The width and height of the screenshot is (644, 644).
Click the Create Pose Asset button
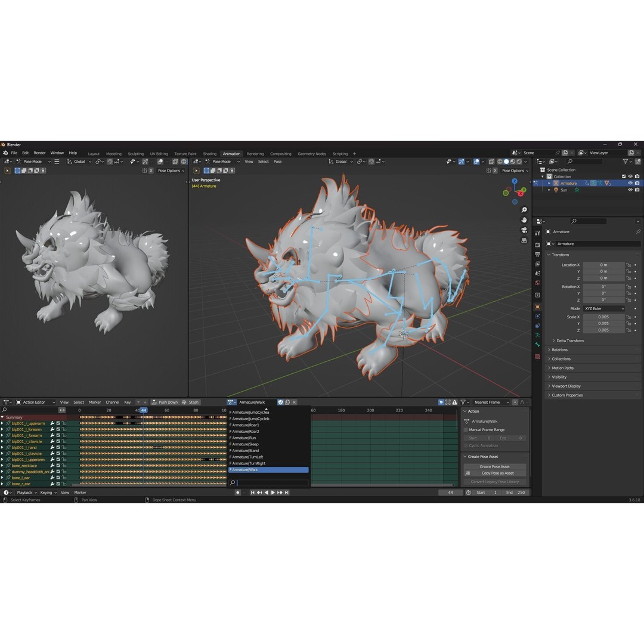494,466
